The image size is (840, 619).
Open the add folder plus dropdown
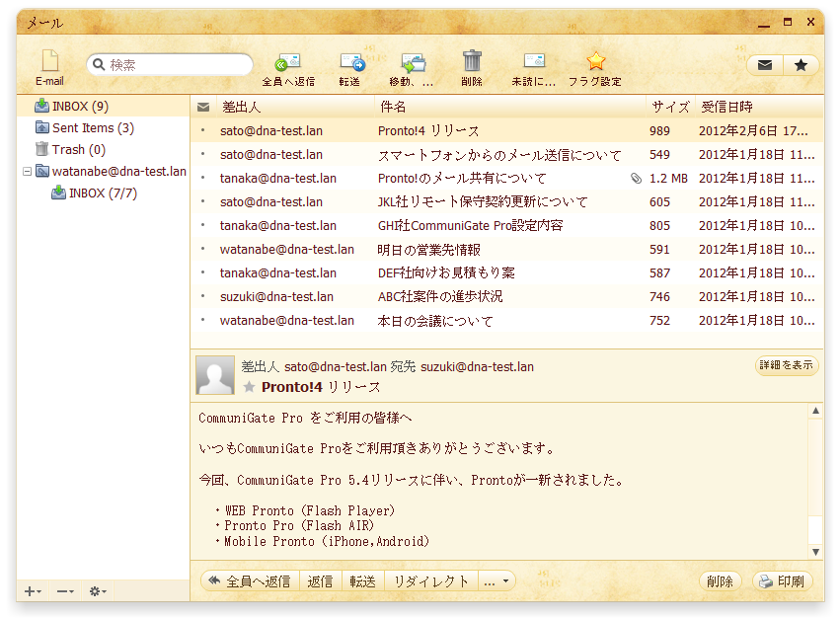click(x=33, y=591)
